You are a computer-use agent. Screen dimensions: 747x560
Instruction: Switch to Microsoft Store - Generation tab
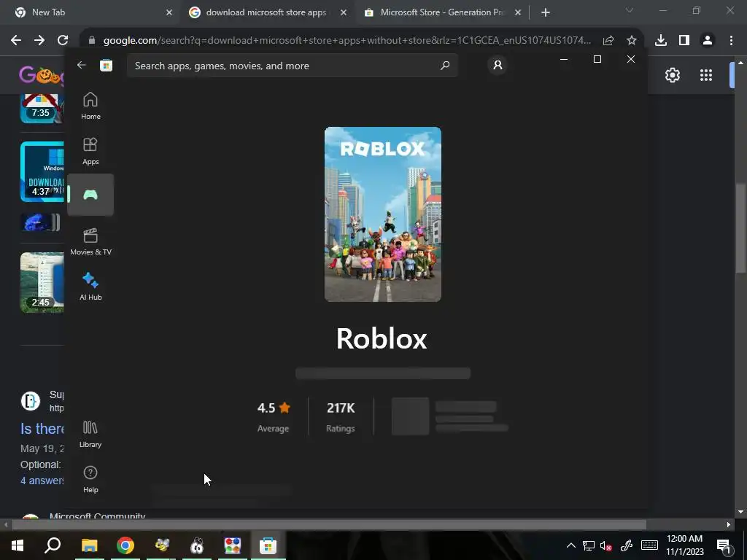441,12
